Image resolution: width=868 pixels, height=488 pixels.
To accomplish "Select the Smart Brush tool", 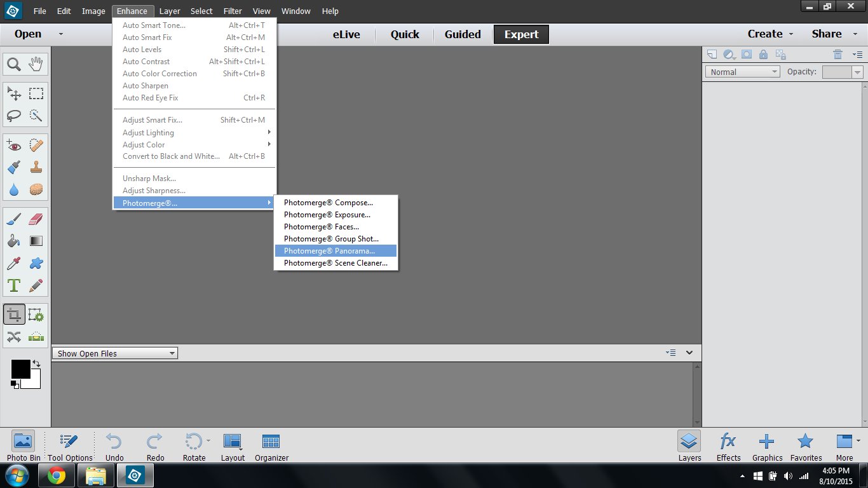I will coord(14,167).
